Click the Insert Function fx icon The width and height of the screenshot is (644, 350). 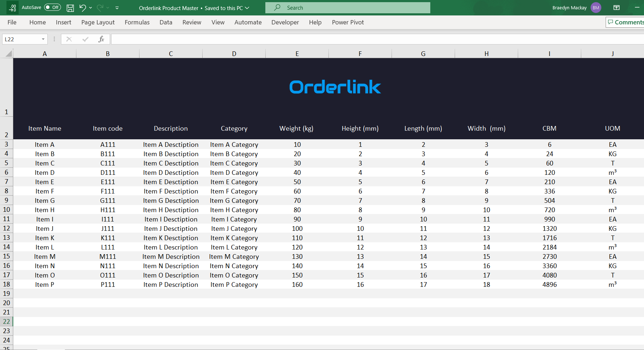point(101,39)
